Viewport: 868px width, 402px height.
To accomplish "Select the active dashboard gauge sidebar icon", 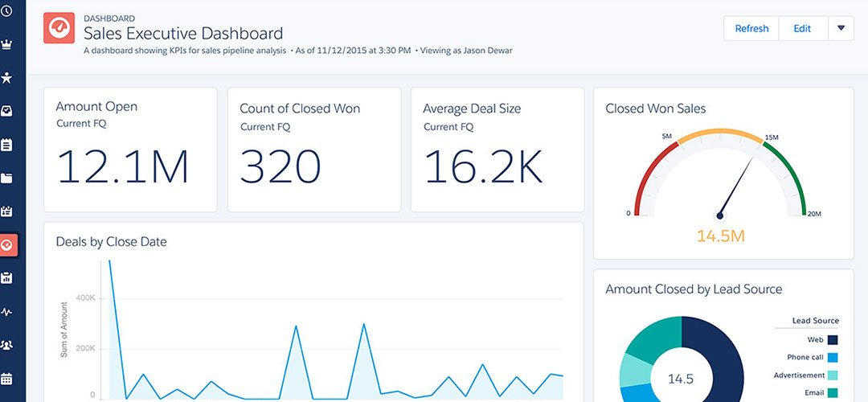I will 8,244.
